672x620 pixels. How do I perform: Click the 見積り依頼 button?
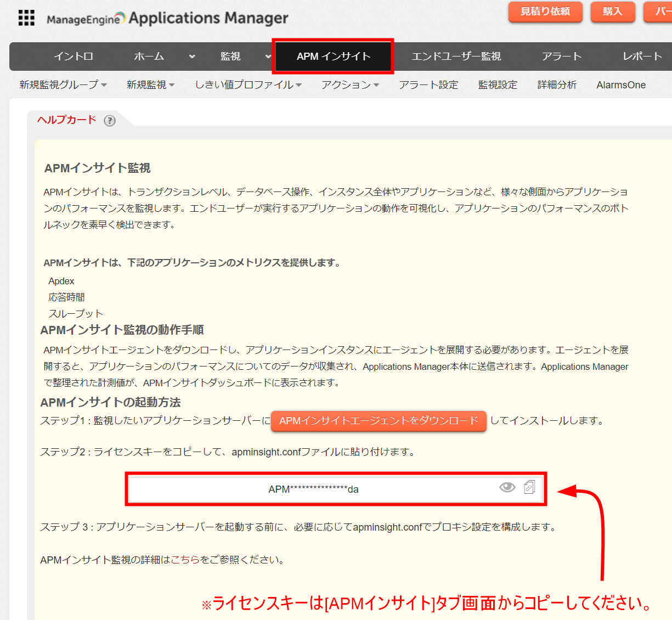(545, 12)
